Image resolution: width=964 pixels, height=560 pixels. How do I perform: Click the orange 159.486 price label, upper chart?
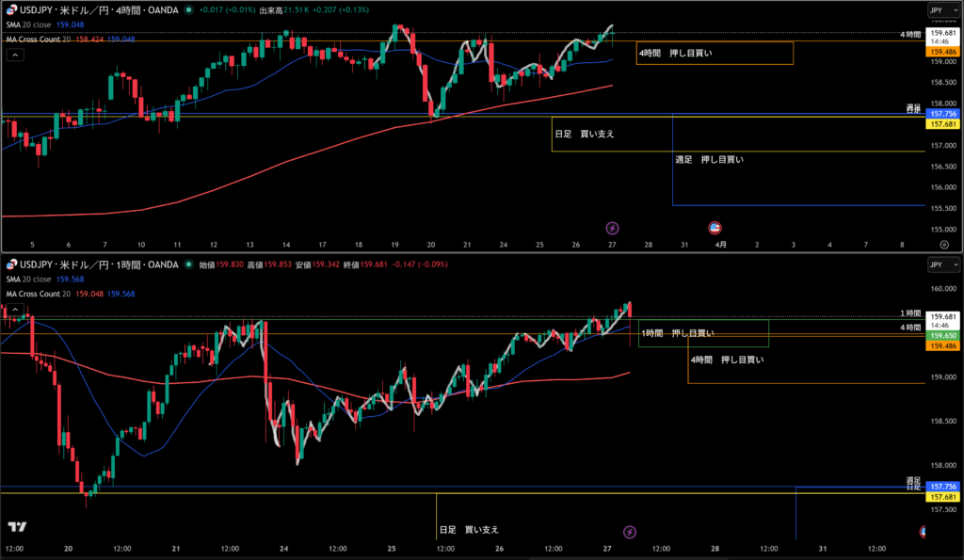[942, 52]
